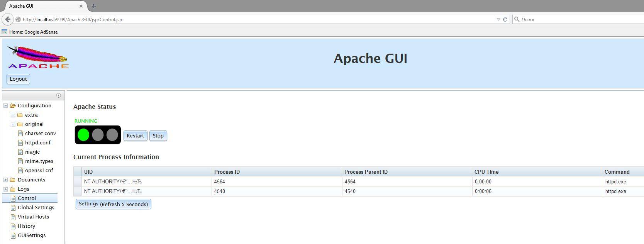This screenshot has height=244, width=644.
Task: Click the Global Settings page icon
Action: coord(13,207)
